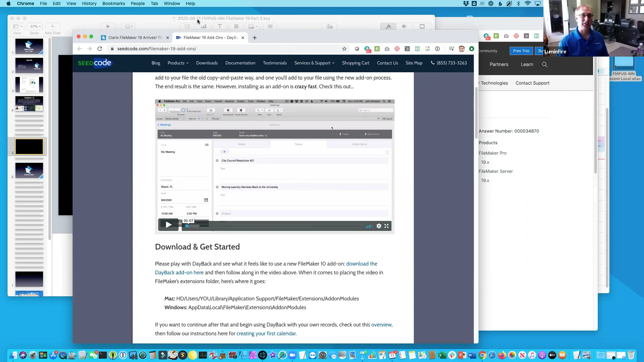This screenshot has height=362, width=644.
Task: Open the Apple menu
Action: coord(8,3)
